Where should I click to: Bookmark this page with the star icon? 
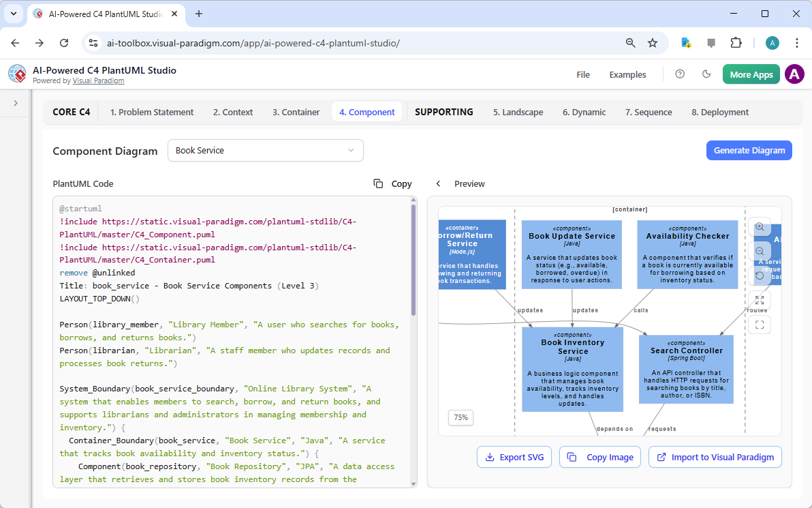[653, 42]
